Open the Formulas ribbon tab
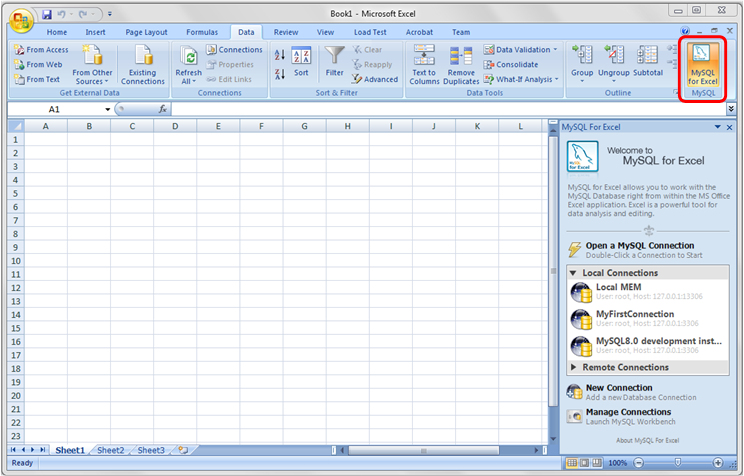744x476 pixels. tap(202, 32)
